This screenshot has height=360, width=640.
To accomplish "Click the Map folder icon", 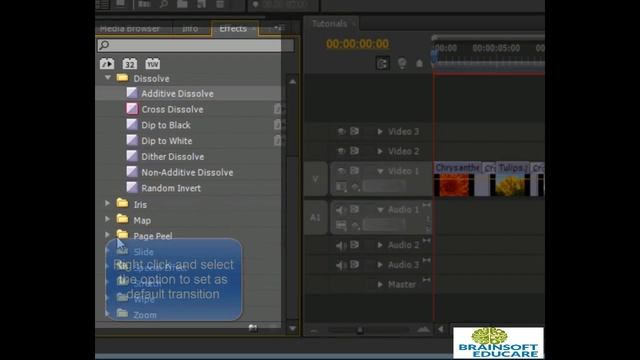I will click(x=122, y=219).
